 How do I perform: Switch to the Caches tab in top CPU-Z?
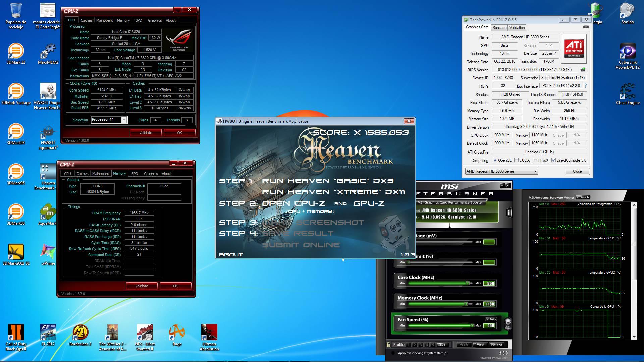(x=86, y=20)
